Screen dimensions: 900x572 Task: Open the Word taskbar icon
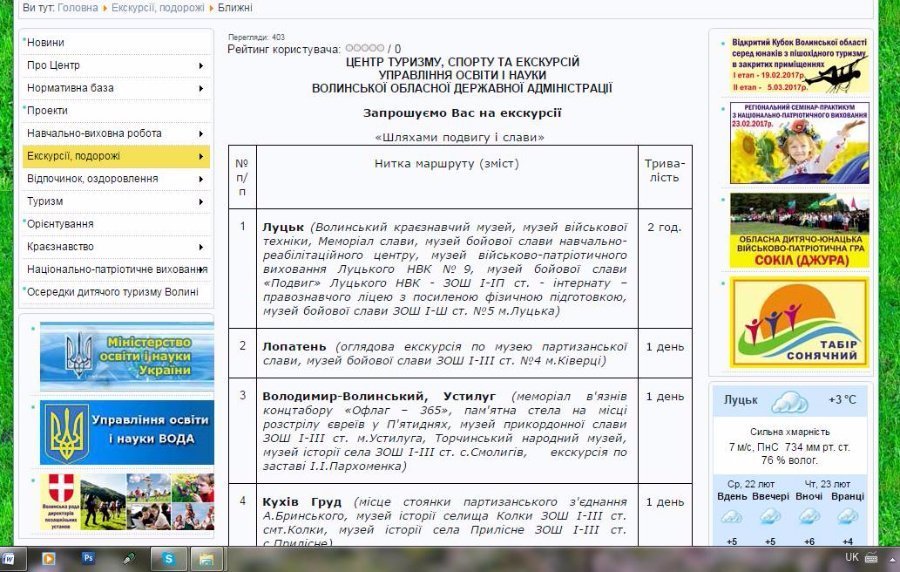click(8, 558)
